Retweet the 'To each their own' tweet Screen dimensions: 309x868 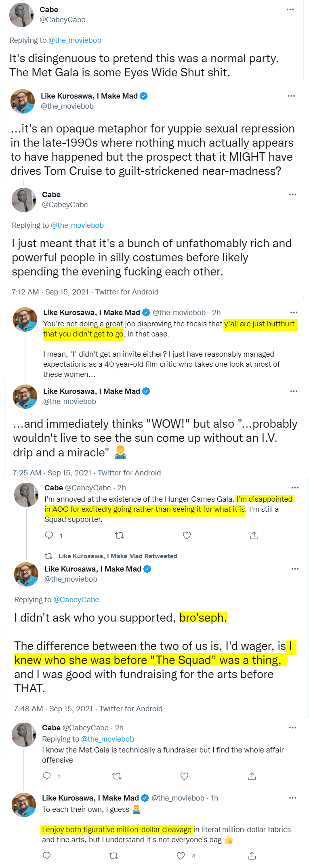pos(114,855)
